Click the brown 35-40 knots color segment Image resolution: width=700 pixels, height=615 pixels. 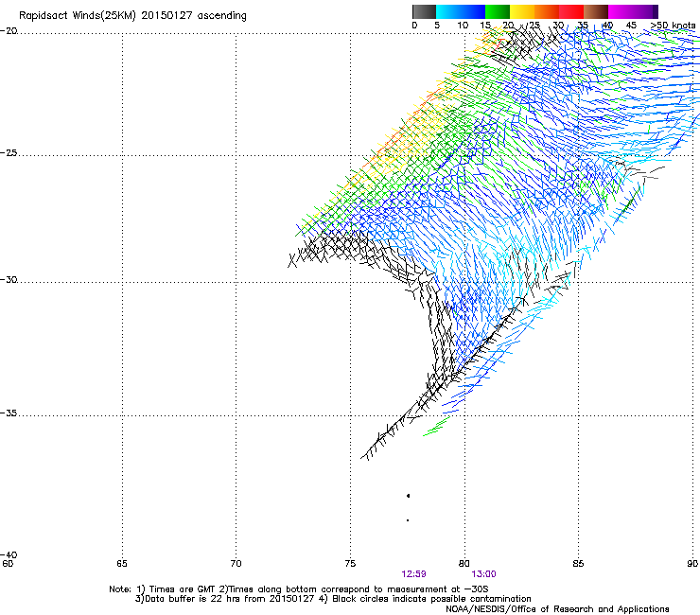(x=596, y=11)
